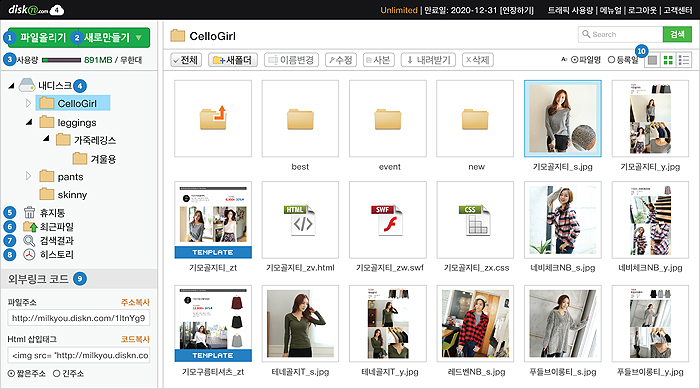Expand the CelloGirl tree node

[x=28, y=103]
